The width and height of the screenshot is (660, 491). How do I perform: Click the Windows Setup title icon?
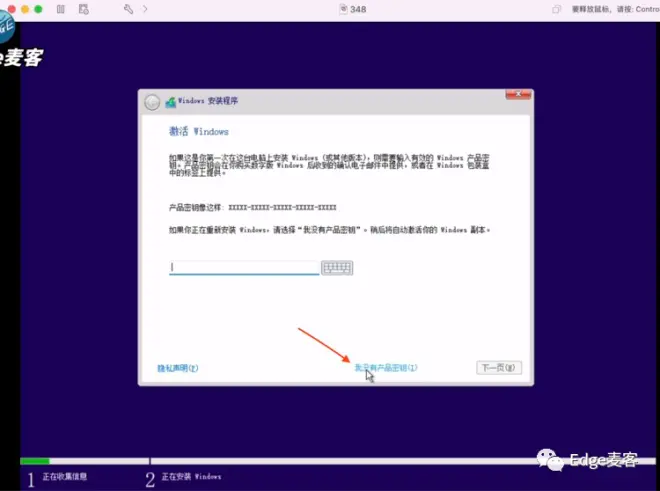(170, 102)
